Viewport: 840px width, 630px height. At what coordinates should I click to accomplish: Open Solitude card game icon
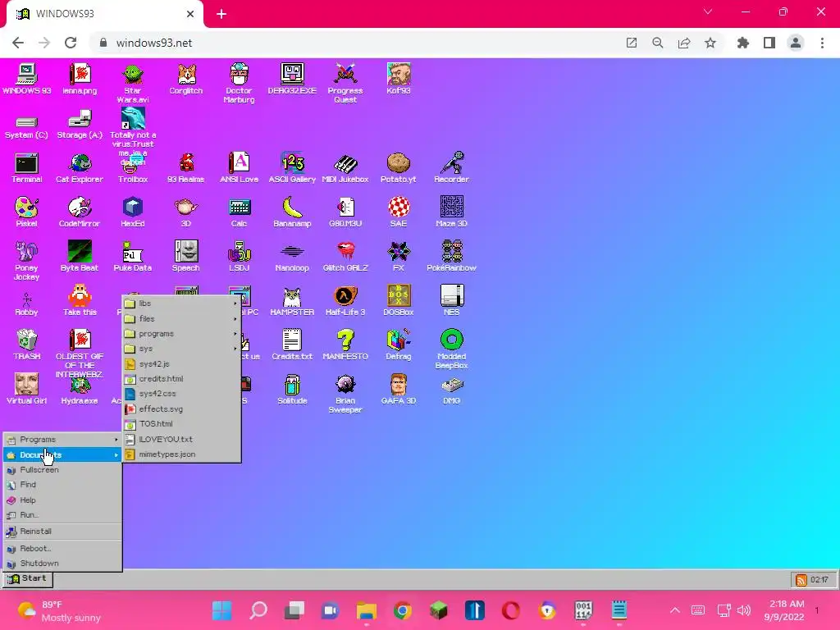[x=292, y=390]
